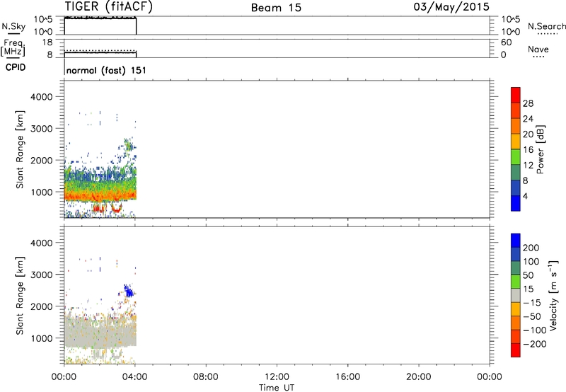Click the TIGER (fitACF) title text
Screen dimensions: 566x392
click(109, 7)
